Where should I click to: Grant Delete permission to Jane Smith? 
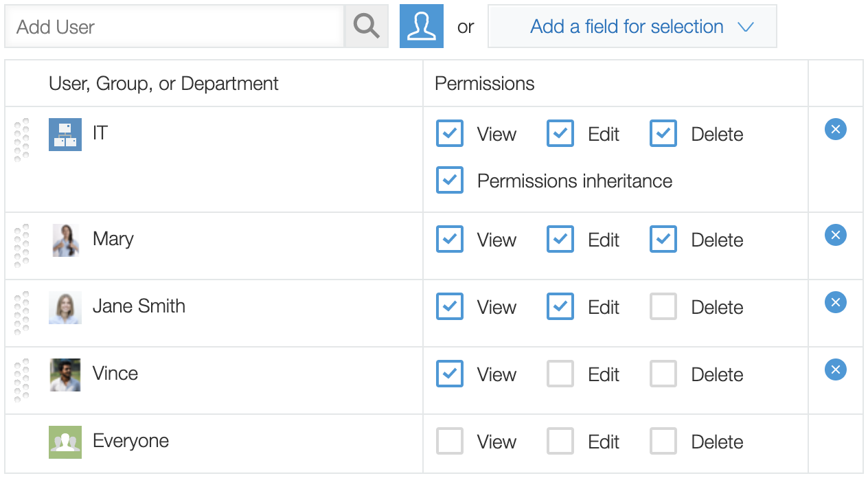tap(663, 306)
